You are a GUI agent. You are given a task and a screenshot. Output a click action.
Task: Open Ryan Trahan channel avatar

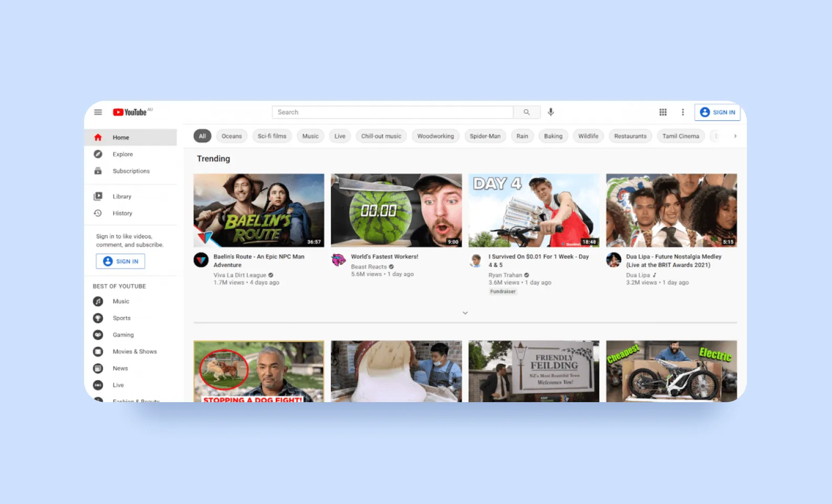[x=476, y=260]
